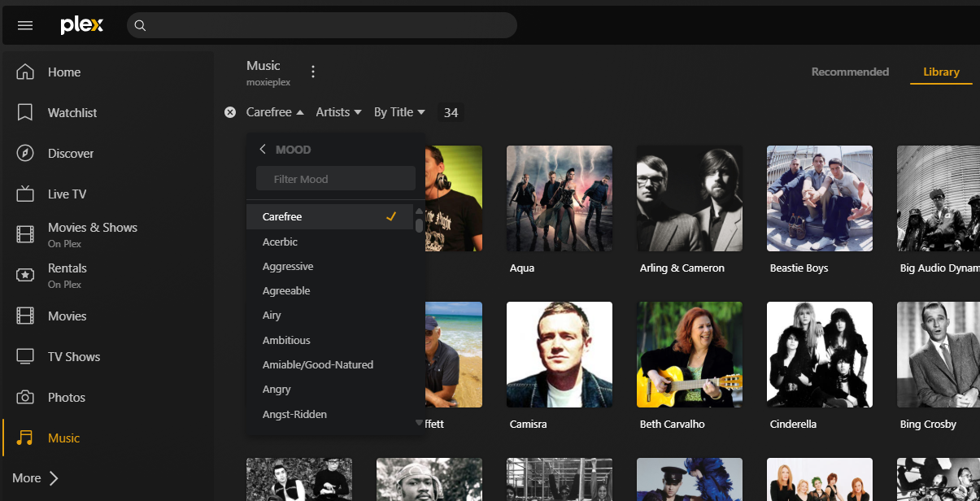Select the Ambitious mood
Image resolution: width=980 pixels, height=501 pixels.
330,340
